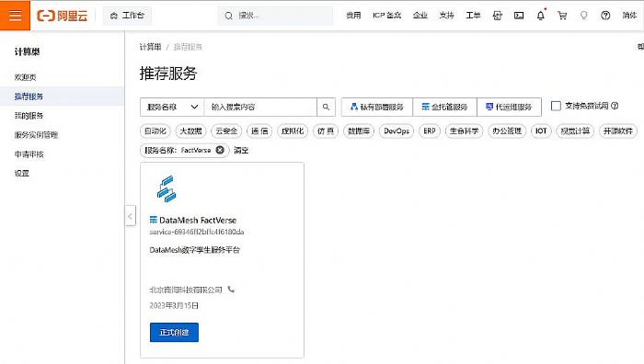This screenshot has width=644, height=364.
Task: Open the 支持 support menu
Action: click(x=446, y=16)
